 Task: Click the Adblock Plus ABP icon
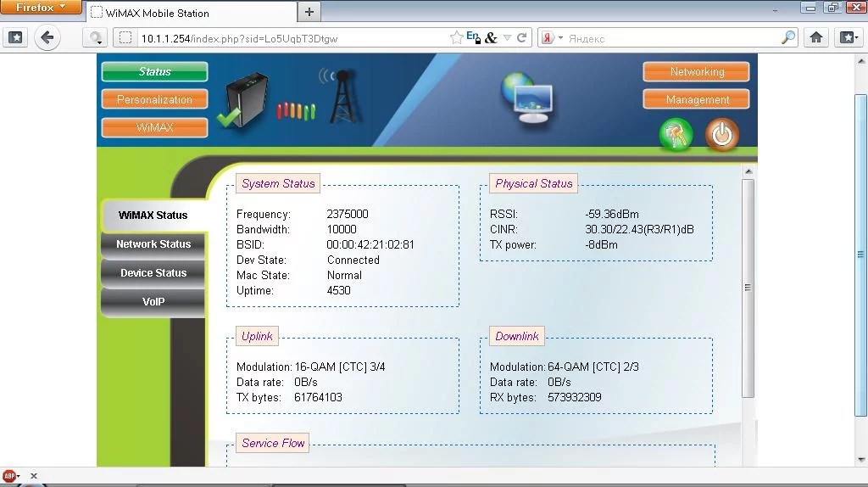[x=10, y=476]
